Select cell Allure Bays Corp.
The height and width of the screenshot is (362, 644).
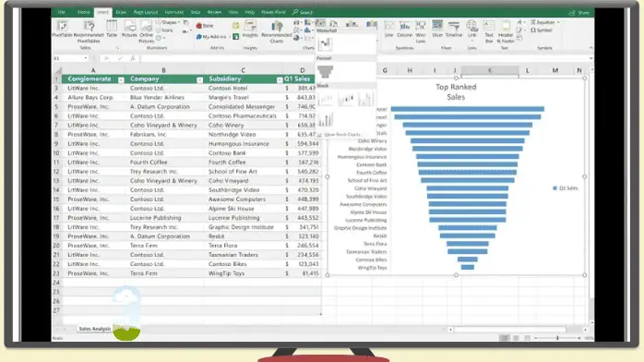pyautogui.click(x=93, y=97)
